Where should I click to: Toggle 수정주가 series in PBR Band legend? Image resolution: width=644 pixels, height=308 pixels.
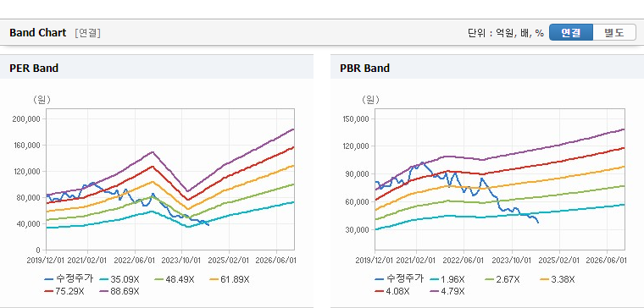[x=399, y=279]
